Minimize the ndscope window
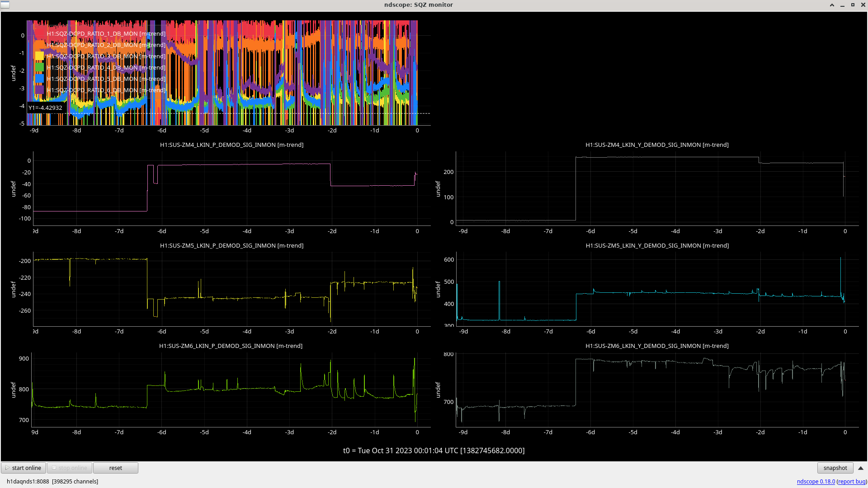Screen dimensions: 868x488 point(842,5)
